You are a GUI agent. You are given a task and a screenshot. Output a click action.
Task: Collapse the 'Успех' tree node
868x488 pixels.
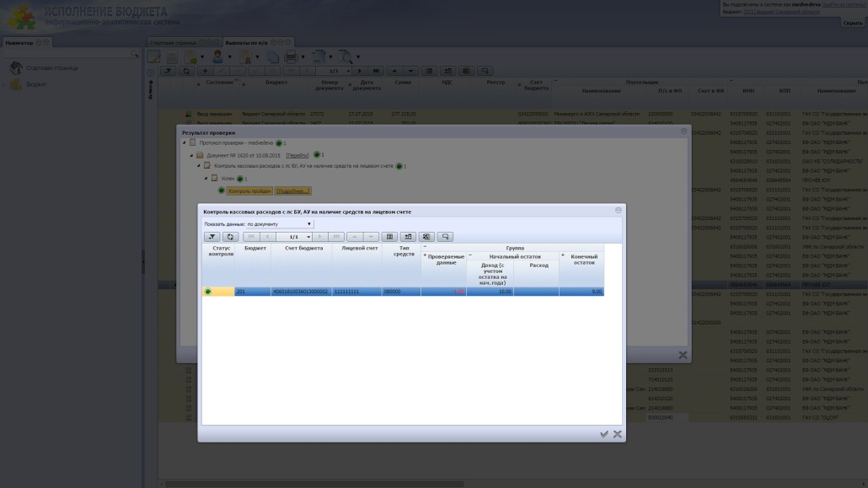click(x=206, y=179)
